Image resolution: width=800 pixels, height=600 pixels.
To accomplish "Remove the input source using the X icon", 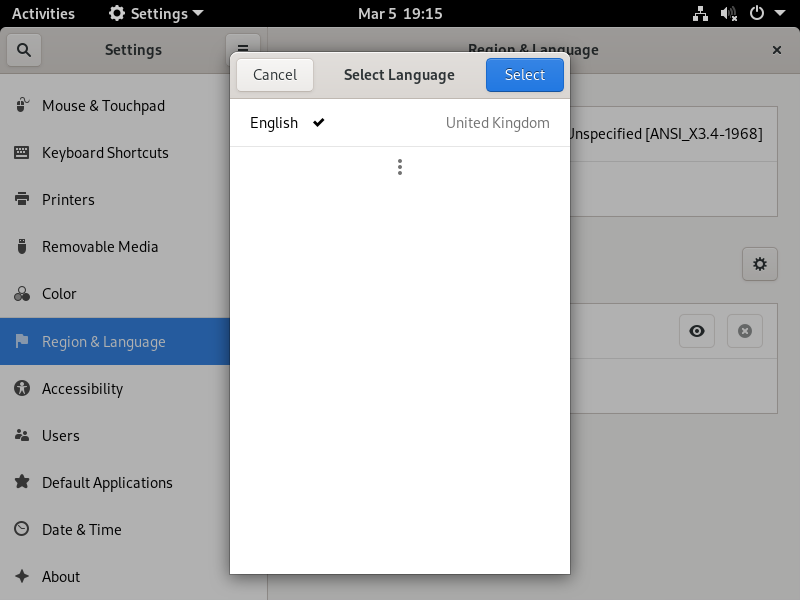I will point(745,331).
